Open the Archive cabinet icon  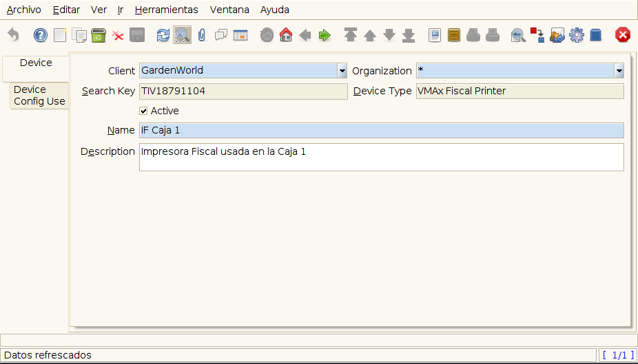(x=454, y=35)
